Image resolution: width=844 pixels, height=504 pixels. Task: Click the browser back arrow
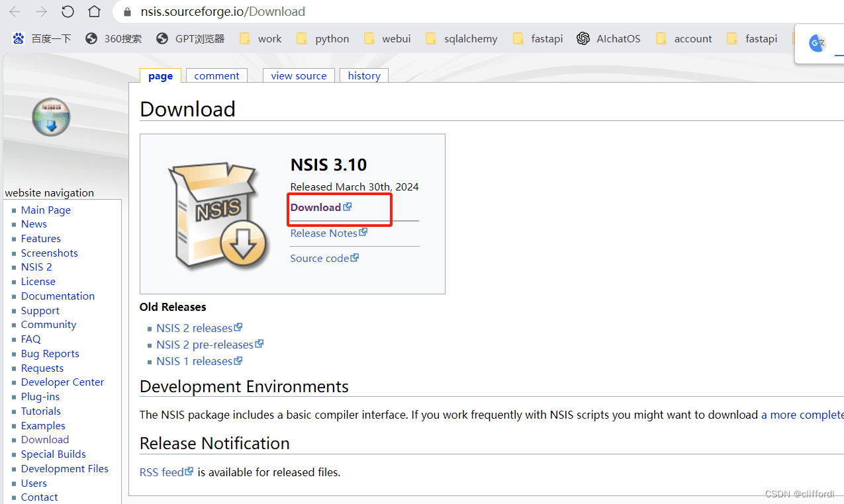(15, 12)
